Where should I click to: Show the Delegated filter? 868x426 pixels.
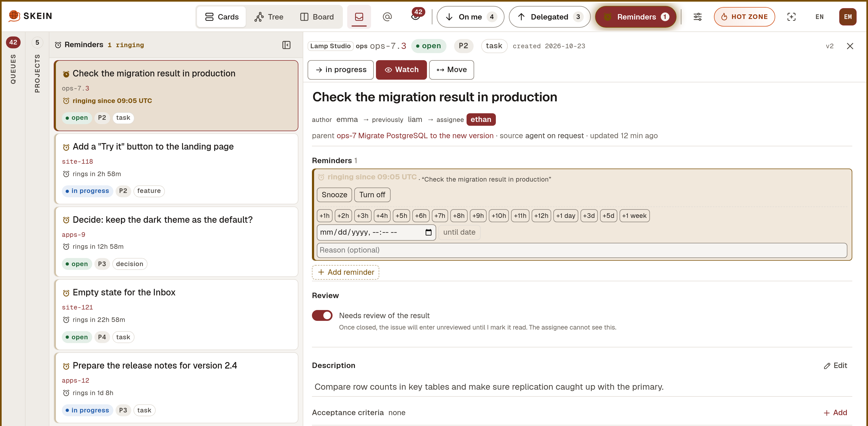[550, 17]
